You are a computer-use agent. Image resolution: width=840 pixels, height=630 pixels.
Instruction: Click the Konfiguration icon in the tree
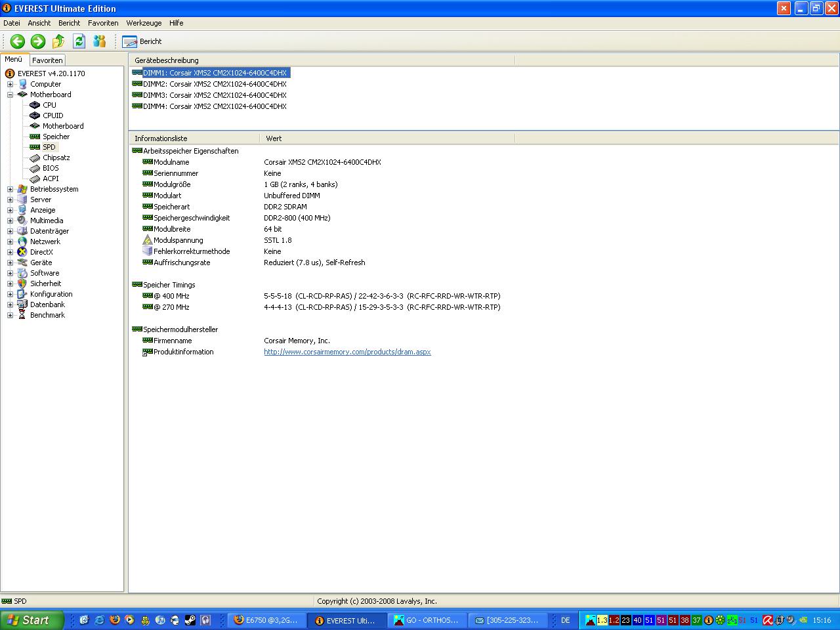point(22,294)
